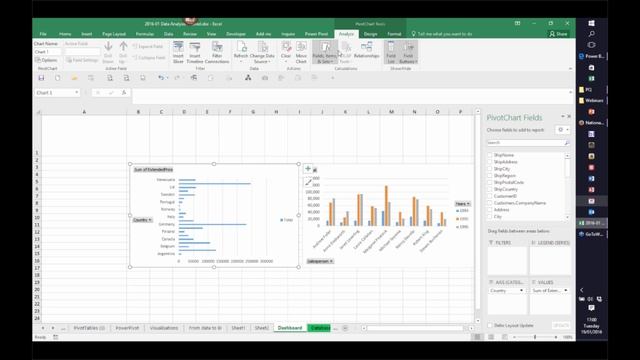640x360 pixels.
Task: Click the Drill Up arrow icon
Action: (123, 47)
